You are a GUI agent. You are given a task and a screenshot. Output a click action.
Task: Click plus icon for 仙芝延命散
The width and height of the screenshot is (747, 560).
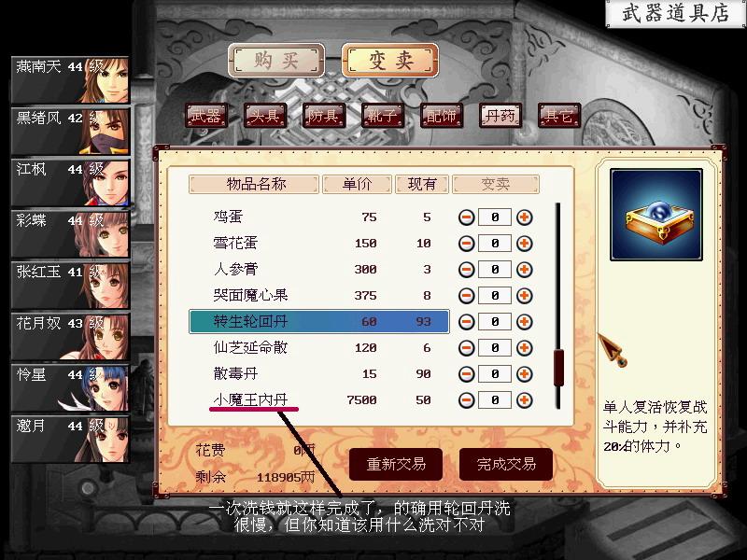524,348
